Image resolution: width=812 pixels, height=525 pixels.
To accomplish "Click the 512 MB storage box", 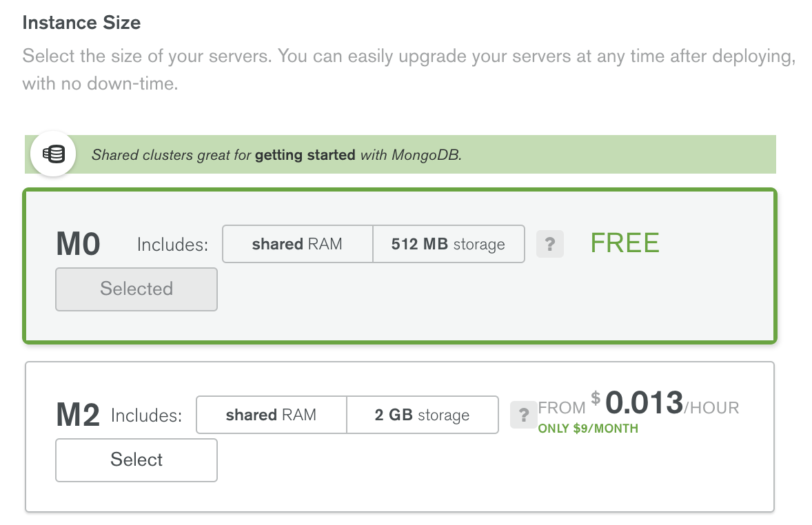I will pyautogui.click(x=448, y=244).
